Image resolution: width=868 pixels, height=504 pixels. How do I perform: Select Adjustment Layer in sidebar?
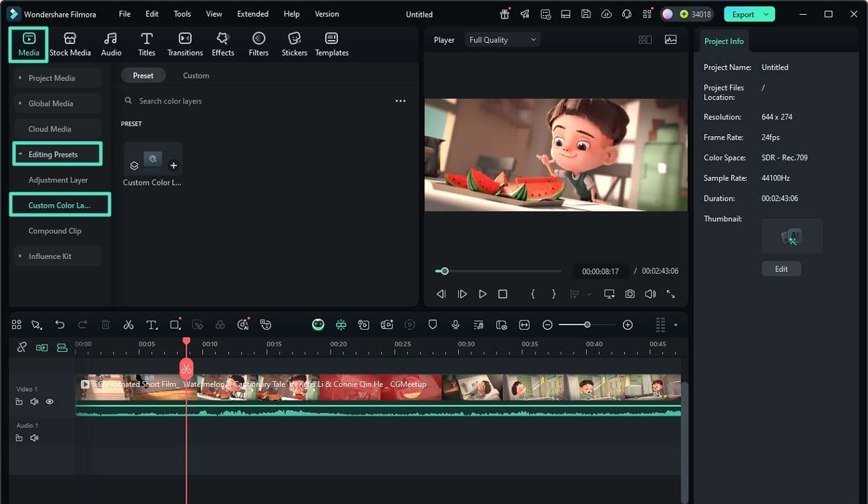58,180
